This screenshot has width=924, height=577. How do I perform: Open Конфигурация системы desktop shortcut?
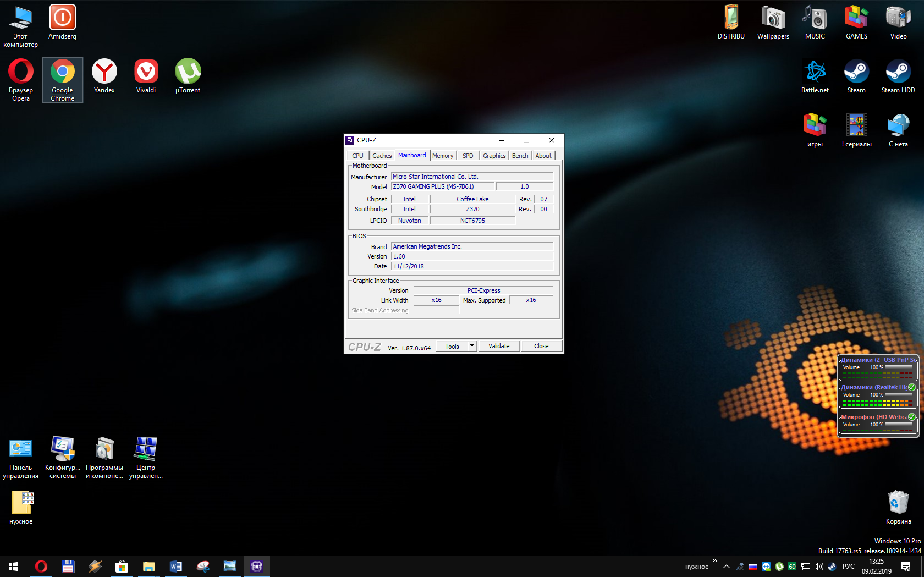pyautogui.click(x=63, y=458)
